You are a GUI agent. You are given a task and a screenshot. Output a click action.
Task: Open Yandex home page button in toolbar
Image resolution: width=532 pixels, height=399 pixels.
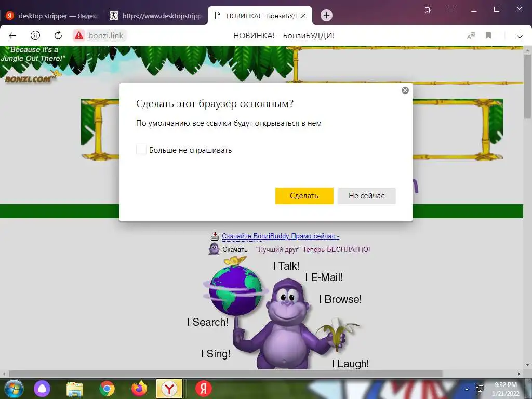35,35
